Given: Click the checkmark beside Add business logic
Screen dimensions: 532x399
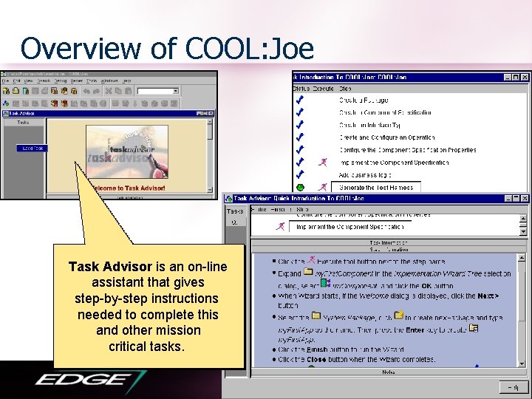Looking at the screenshot, I should 300,174.
